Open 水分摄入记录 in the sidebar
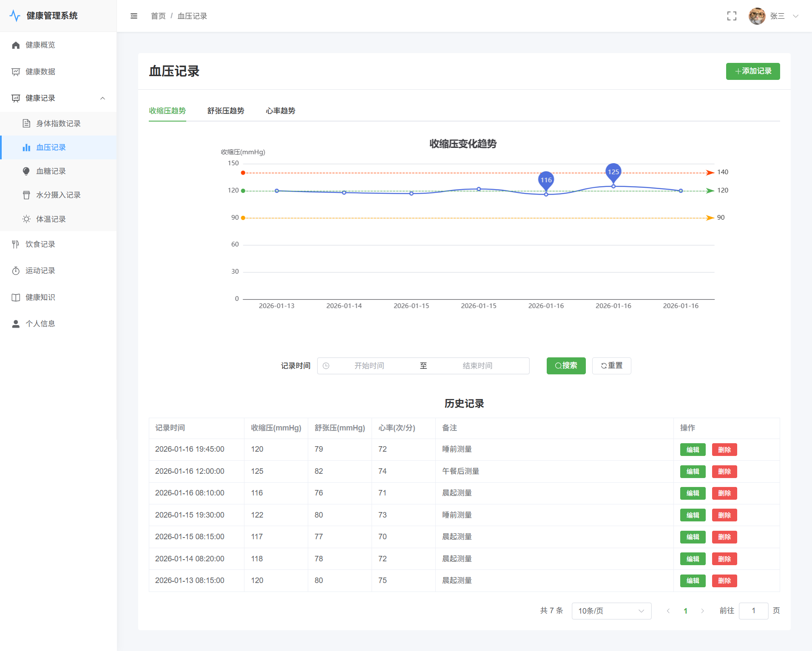Image resolution: width=812 pixels, height=651 pixels. coord(58,195)
